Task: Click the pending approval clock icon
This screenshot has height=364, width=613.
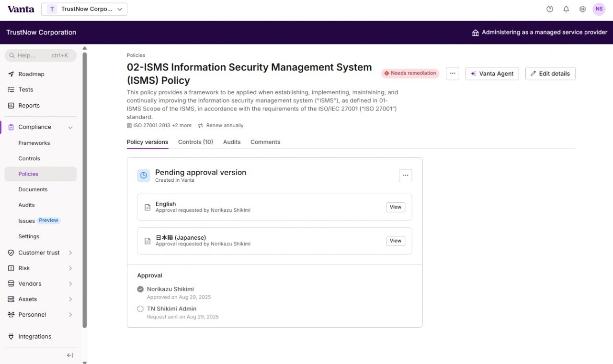Action: point(144,176)
